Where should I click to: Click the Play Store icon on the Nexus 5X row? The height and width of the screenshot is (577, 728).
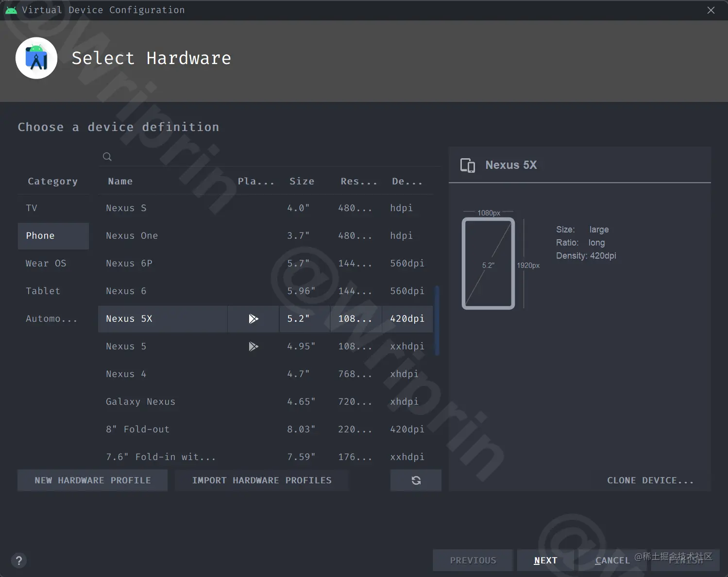click(253, 319)
